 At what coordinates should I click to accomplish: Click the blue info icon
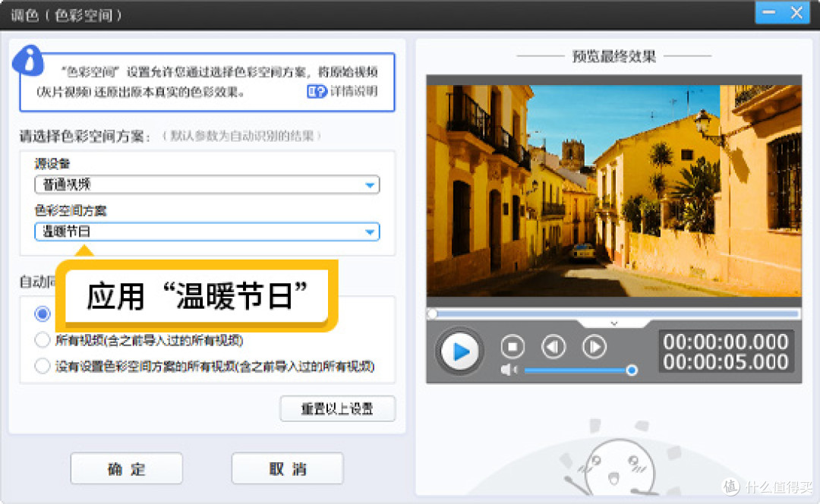[x=28, y=61]
